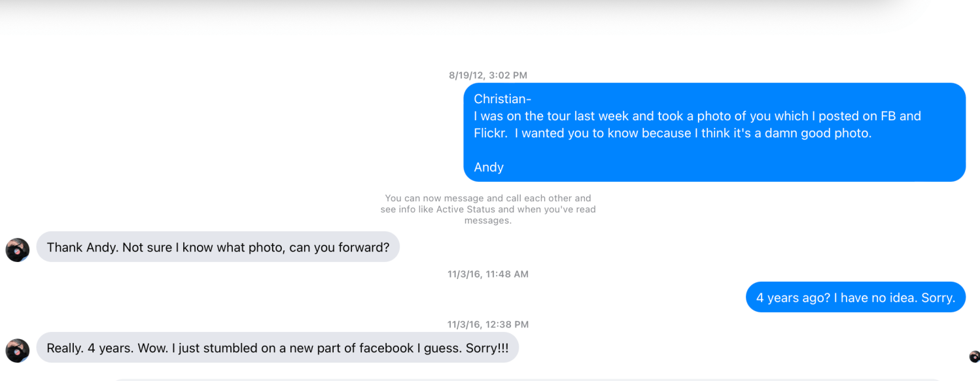The width and height of the screenshot is (980, 381).
Task: Click the "Andy" signature in the blue message
Action: [x=489, y=167]
